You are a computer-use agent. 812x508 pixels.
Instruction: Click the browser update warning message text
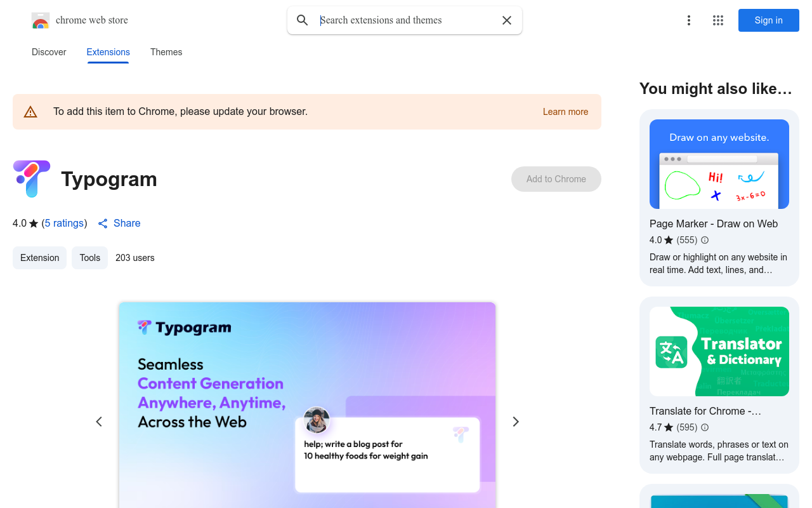pos(181,112)
